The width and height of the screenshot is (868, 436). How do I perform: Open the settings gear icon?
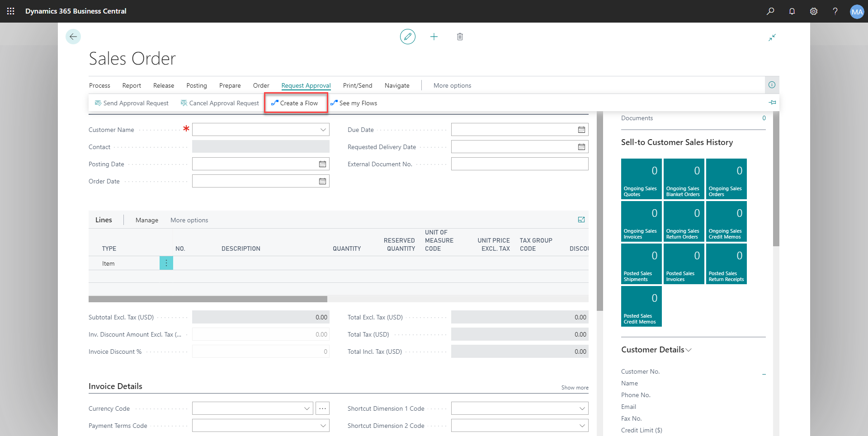point(814,11)
